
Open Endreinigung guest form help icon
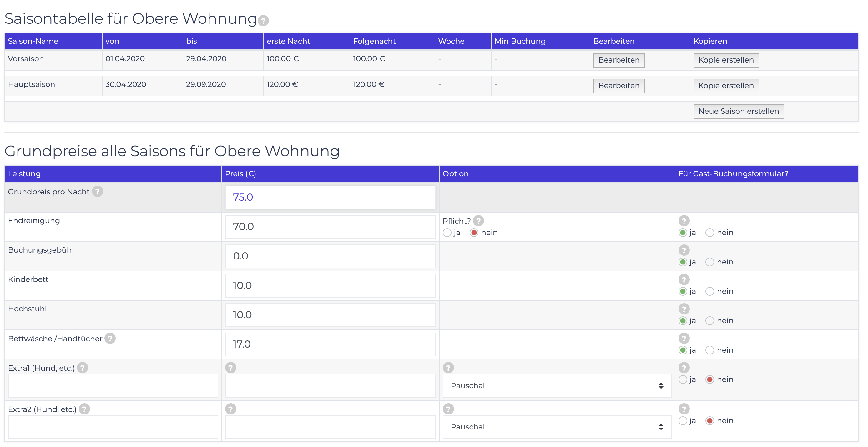point(684,221)
